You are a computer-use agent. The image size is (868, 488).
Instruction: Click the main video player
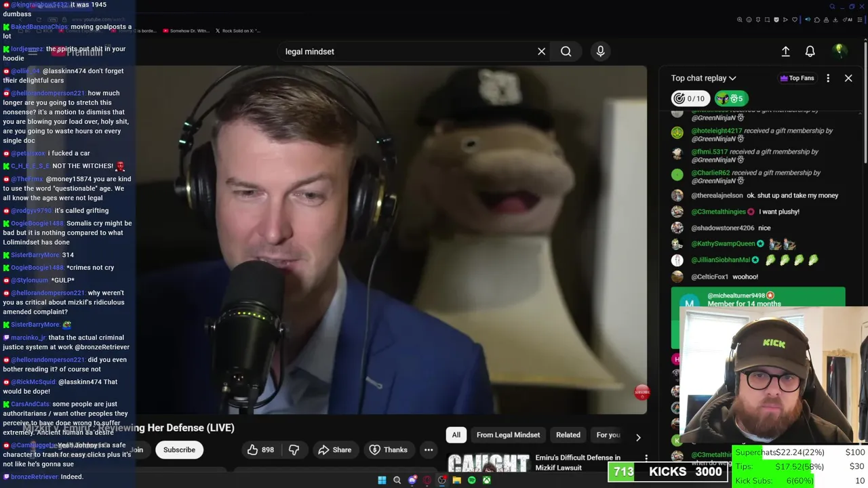391,239
